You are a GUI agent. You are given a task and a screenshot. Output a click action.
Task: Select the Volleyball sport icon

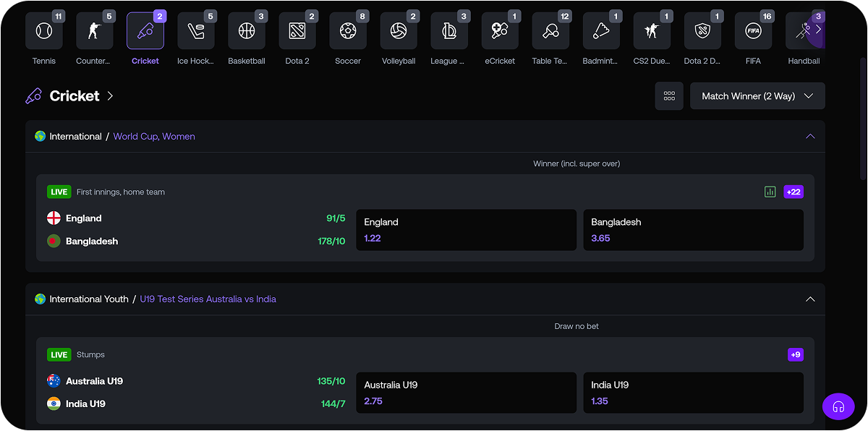pos(399,31)
